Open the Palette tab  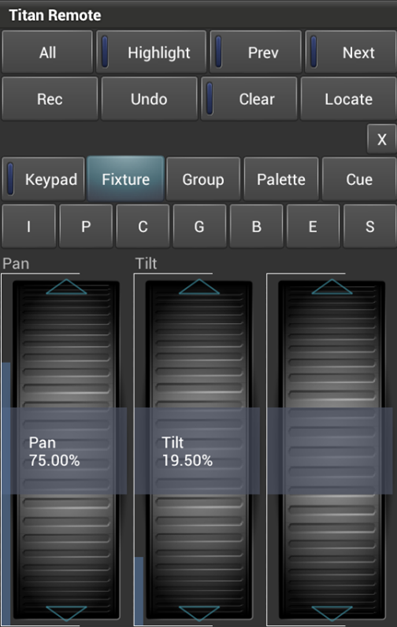281,179
